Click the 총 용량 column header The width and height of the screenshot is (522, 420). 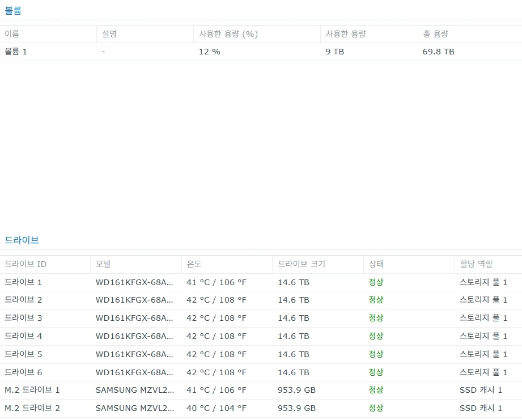435,34
